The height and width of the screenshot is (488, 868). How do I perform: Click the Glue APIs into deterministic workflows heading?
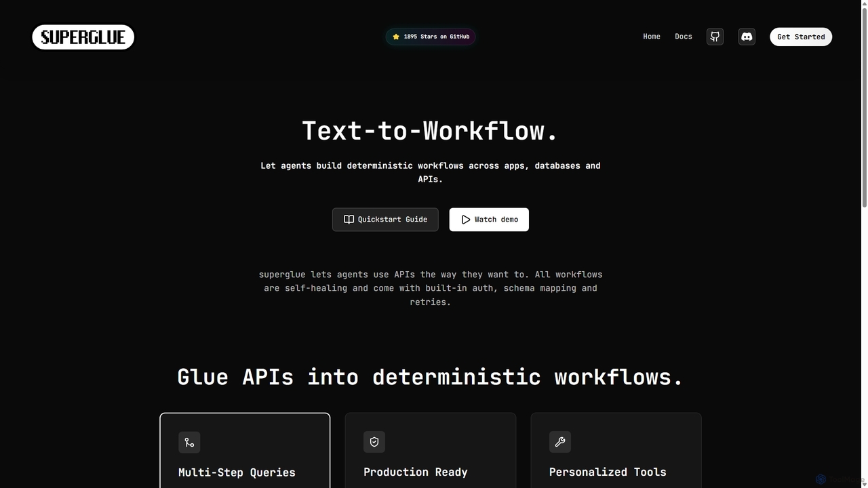(x=431, y=377)
